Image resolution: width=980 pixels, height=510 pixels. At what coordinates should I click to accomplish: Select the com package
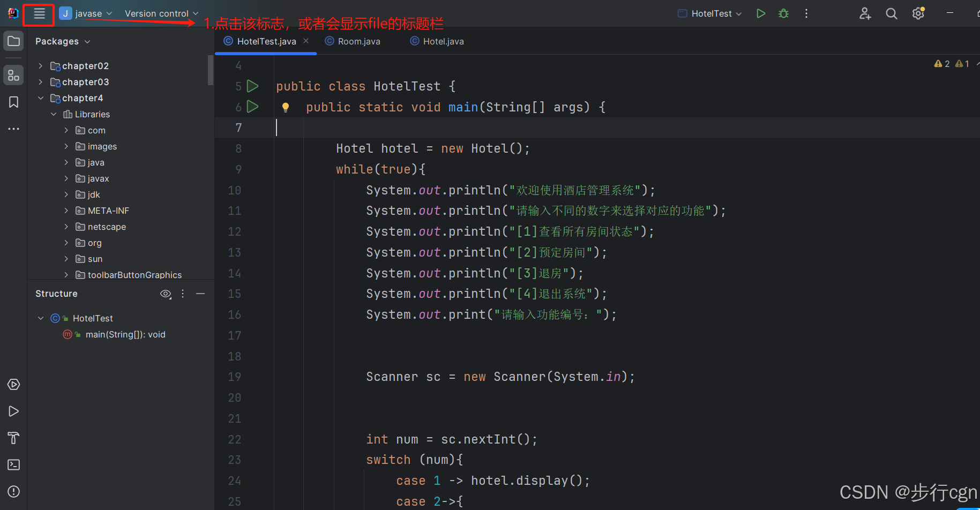click(91, 130)
